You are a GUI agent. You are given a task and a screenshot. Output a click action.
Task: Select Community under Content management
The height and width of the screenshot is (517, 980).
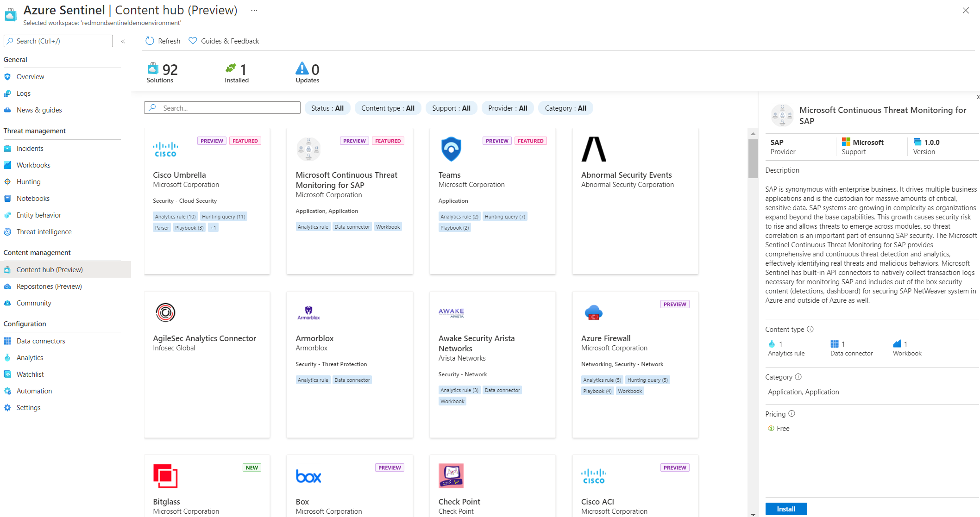(x=33, y=303)
